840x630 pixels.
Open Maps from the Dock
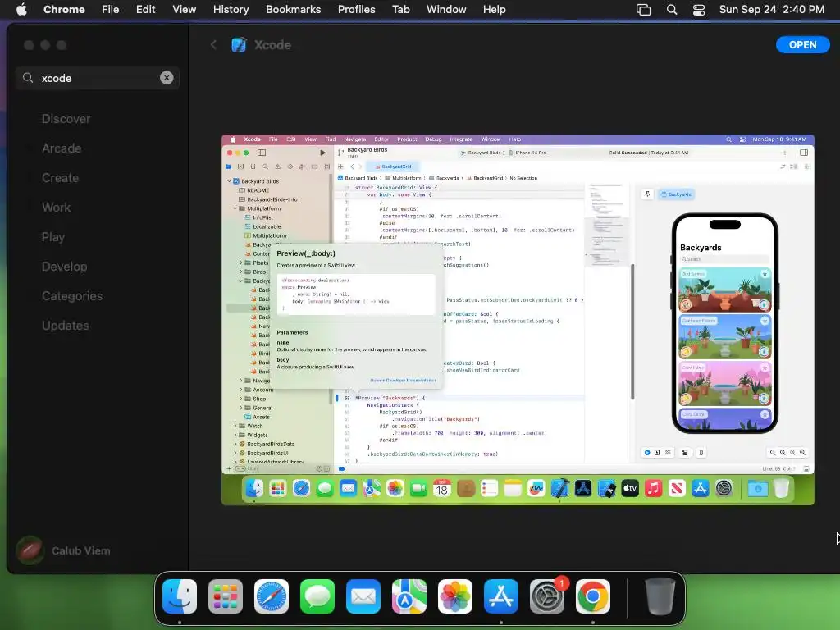tap(409, 596)
